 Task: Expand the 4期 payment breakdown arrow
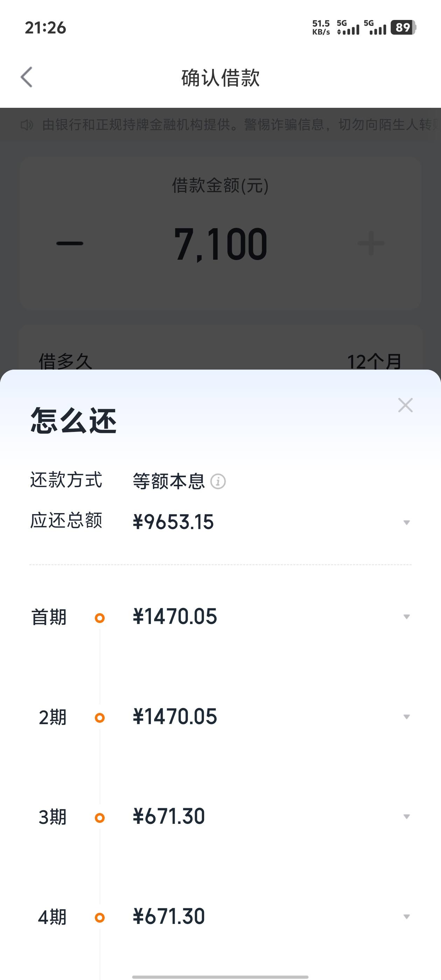tap(406, 917)
